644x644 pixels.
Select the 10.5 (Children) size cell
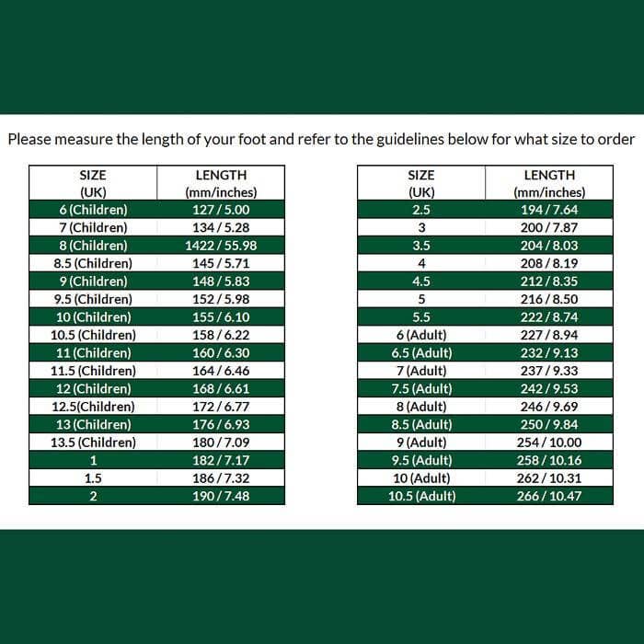[93, 335]
